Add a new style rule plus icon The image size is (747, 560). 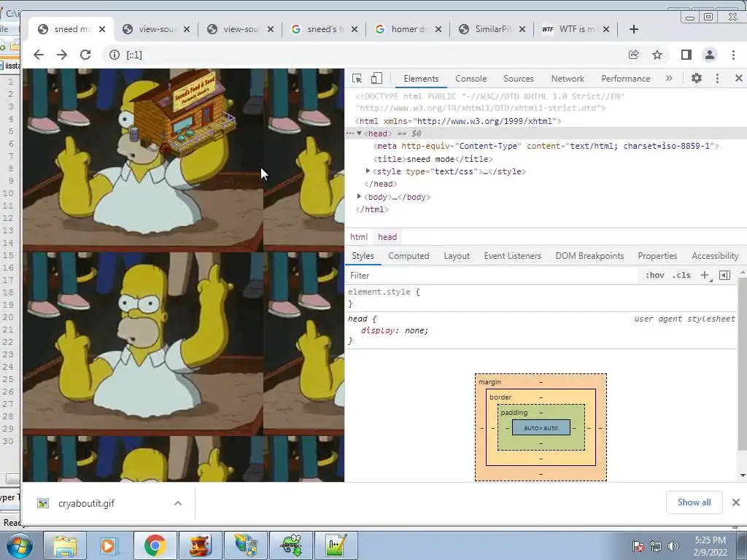coord(705,275)
